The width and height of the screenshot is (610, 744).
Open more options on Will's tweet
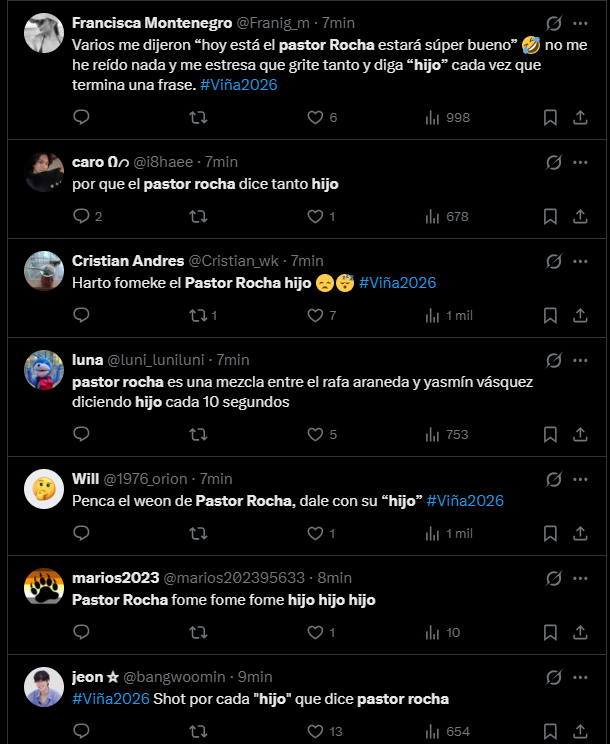581,479
